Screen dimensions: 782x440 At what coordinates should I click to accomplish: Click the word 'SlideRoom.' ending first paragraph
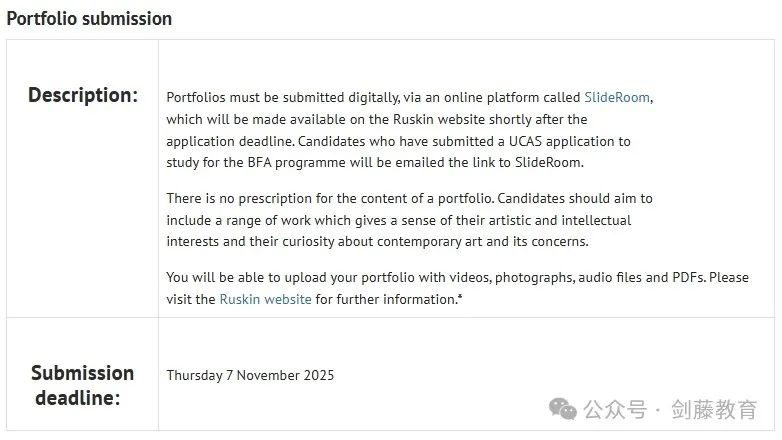pyautogui.click(x=549, y=163)
